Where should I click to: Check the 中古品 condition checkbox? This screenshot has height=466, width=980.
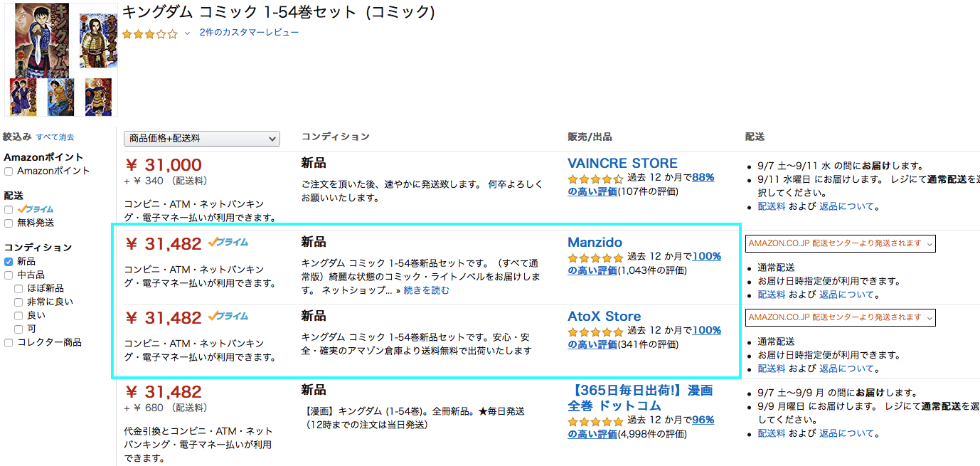tap(9, 275)
